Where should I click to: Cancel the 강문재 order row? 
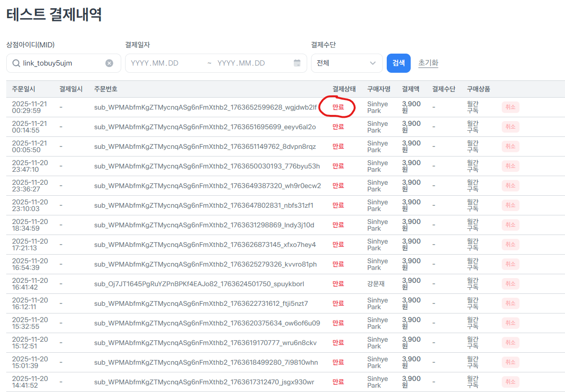510,284
